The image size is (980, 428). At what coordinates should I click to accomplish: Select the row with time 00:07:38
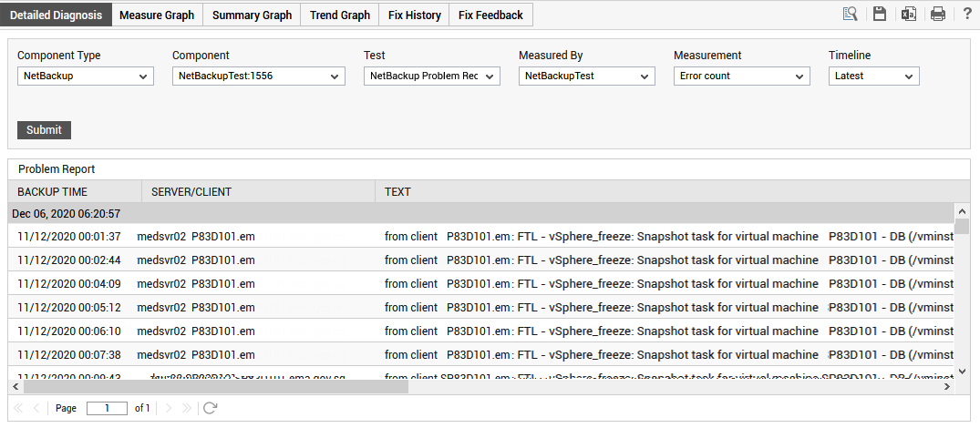[x=481, y=354]
